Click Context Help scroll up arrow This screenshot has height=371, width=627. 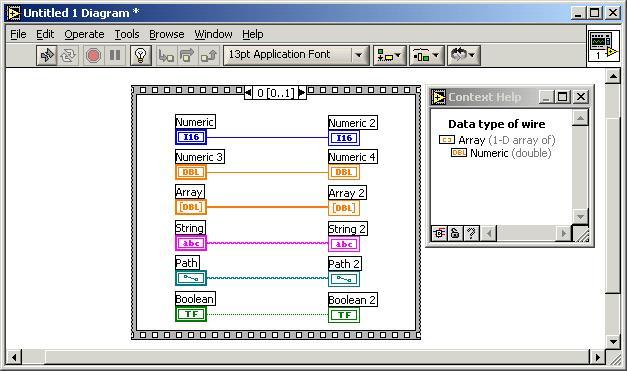point(580,118)
